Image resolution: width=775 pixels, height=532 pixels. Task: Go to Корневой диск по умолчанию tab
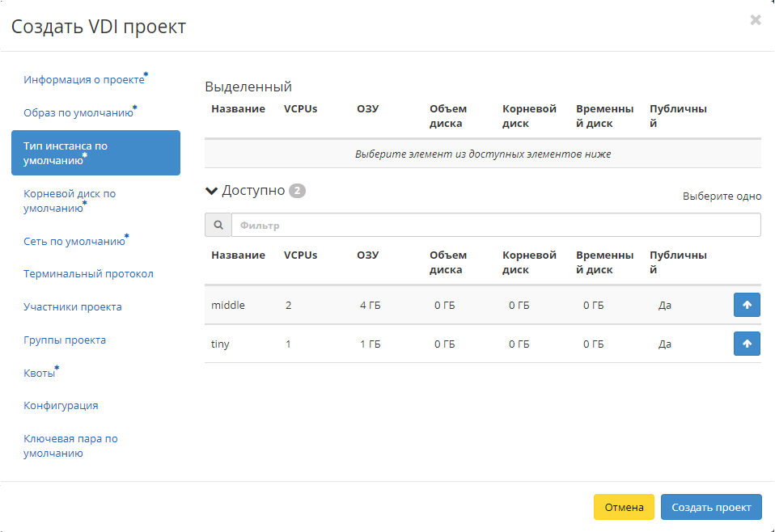click(x=70, y=201)
